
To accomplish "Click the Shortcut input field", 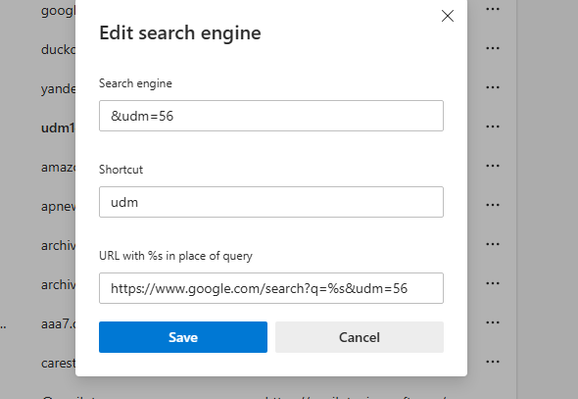I will 271,202.
